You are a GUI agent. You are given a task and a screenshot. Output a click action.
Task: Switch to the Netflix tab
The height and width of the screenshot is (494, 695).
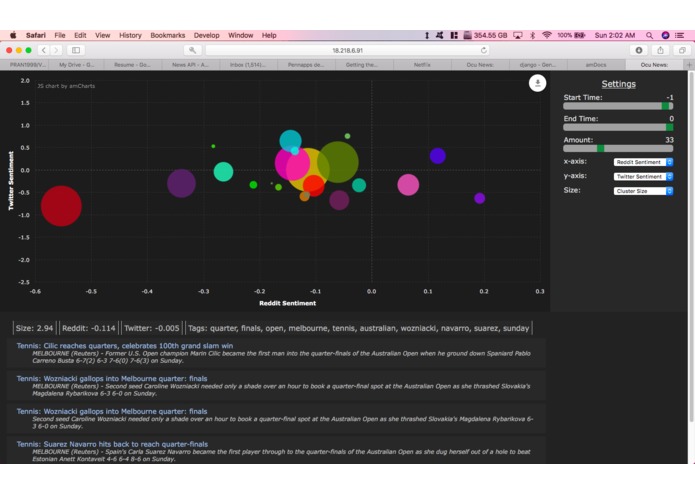422,65
